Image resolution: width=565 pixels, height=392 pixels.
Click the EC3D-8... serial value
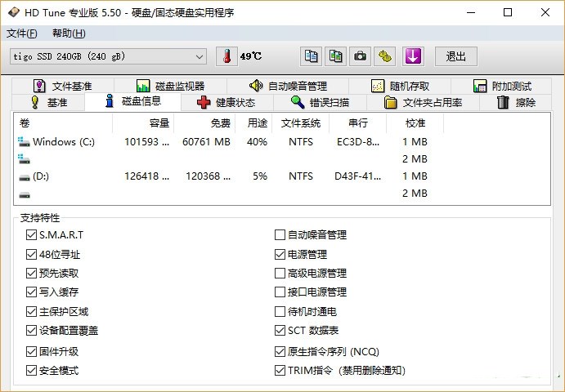pos(358,142)
